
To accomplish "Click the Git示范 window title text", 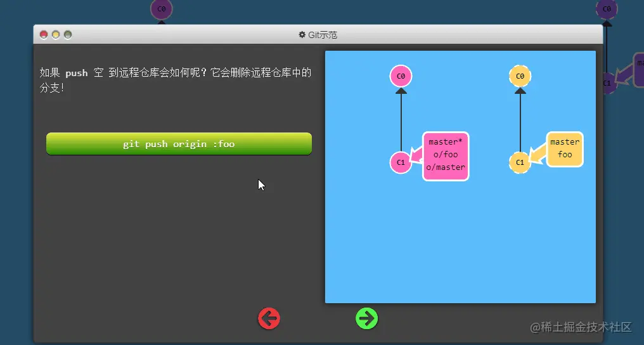I will tap(323, 35).
